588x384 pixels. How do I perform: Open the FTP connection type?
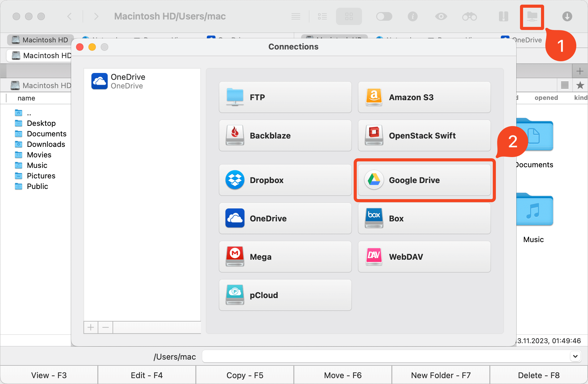[x=285, y=97]
